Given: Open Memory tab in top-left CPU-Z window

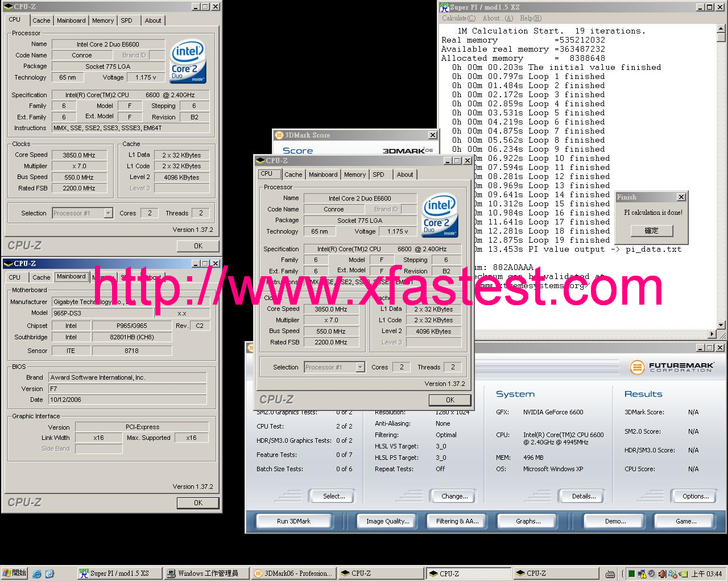Looking at the screenshot, I should coord(103,20).
